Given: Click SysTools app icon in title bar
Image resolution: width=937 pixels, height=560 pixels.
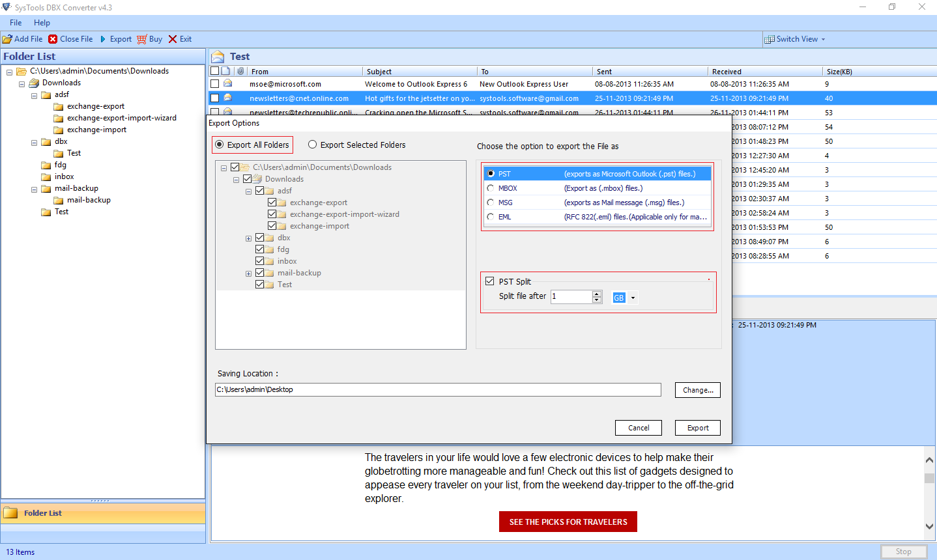Looking at the screenshot, I should click(x=7, y=7).
